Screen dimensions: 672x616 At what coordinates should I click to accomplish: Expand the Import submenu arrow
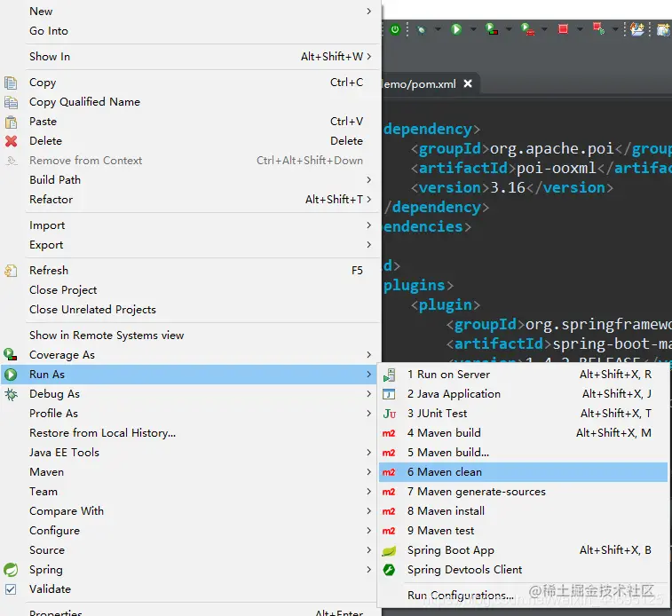tap(369, 225)
